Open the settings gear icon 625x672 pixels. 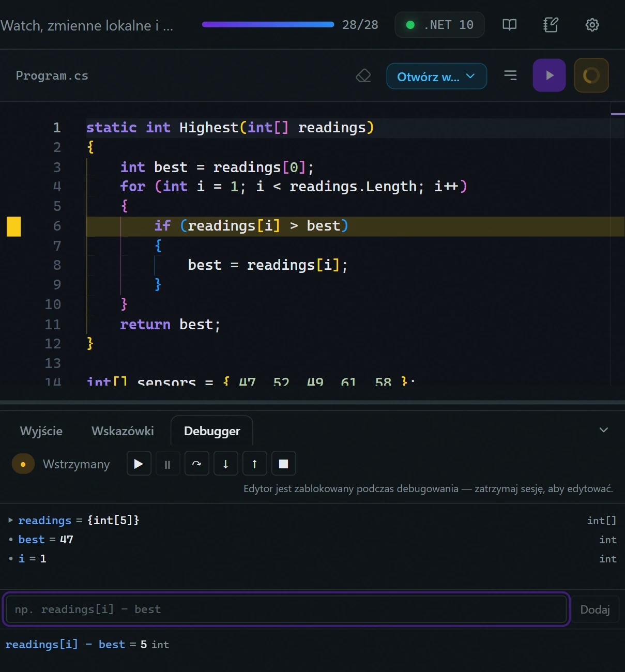point(592,25)
